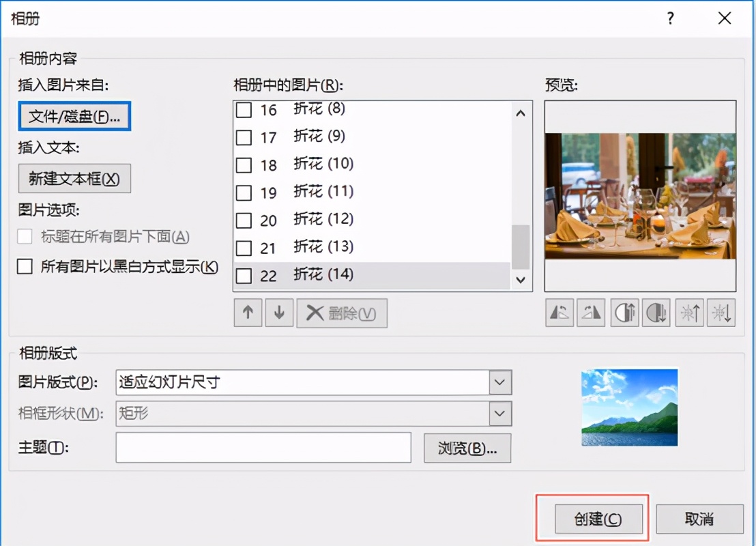Select list entry 19 折花 (11)

pyautogui.click(x=321, y=192)
